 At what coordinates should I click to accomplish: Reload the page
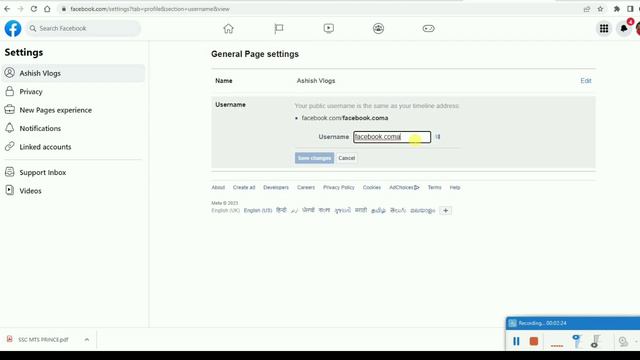34,9
